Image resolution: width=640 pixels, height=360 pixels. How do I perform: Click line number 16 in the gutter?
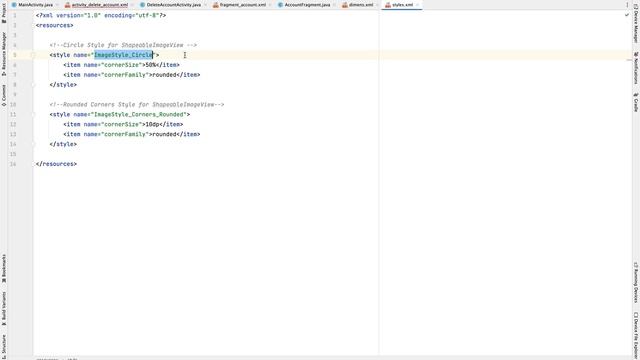[x=13, y=164]
